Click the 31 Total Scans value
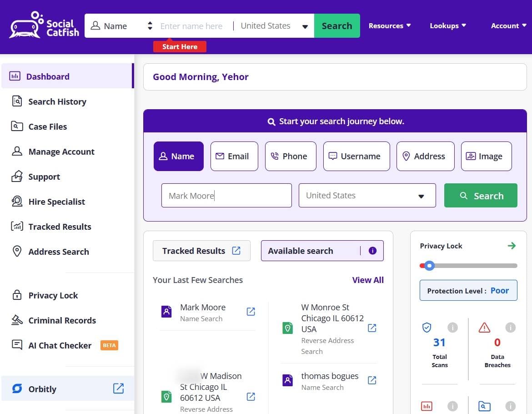 pyautogui.click(x=439, y=343)
